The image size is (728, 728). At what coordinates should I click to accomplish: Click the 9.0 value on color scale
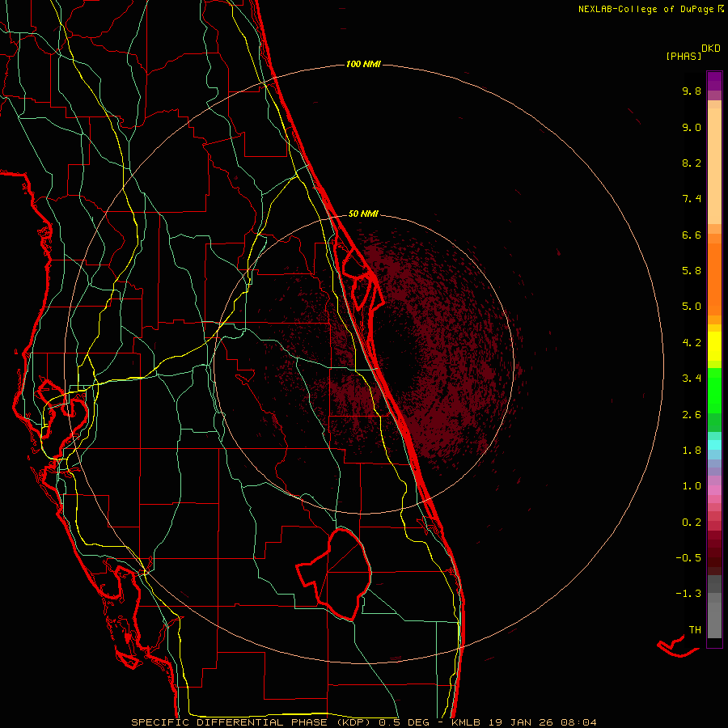tap(692, 127)
